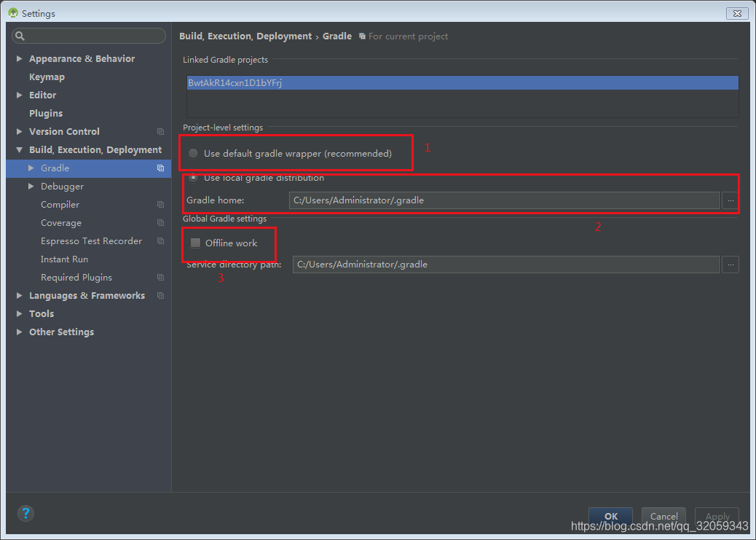
Task: Click the Cancel button
Action: coord(664,516)
